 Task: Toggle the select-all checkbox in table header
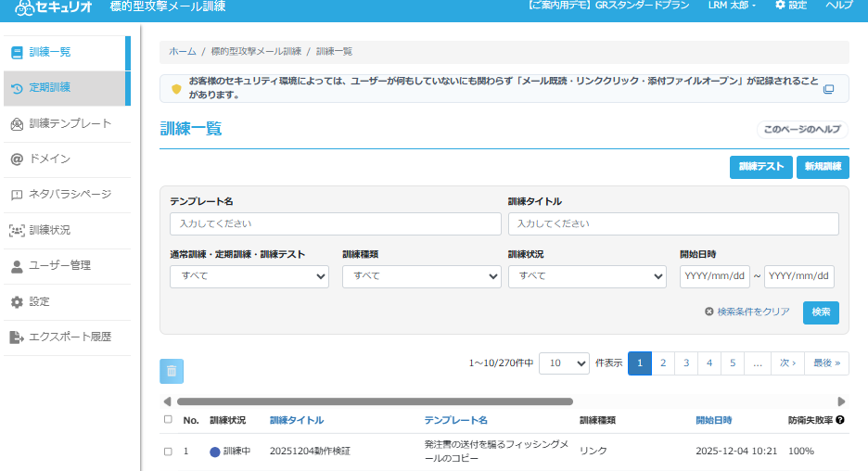point(168,419)
